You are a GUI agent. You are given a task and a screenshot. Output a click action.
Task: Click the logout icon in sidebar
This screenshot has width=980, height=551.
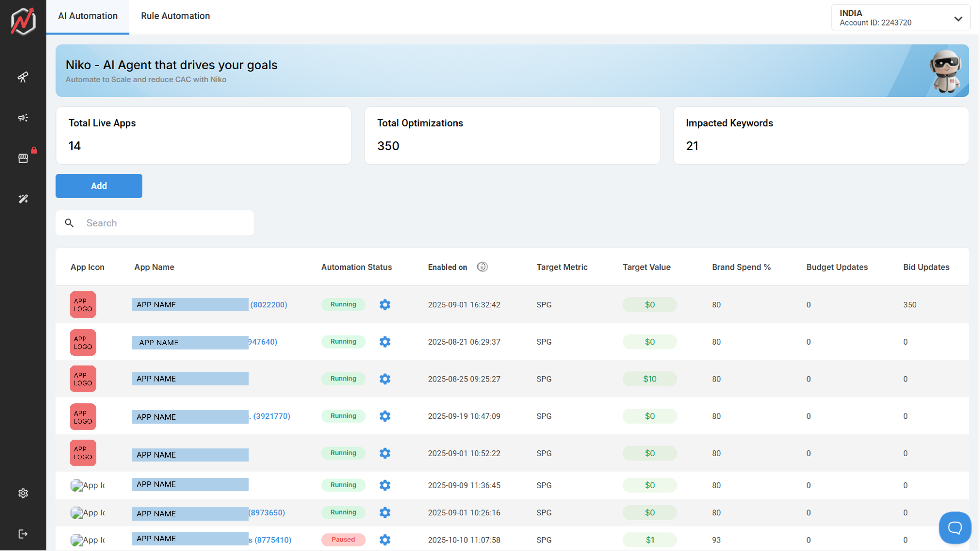(23, 534)
